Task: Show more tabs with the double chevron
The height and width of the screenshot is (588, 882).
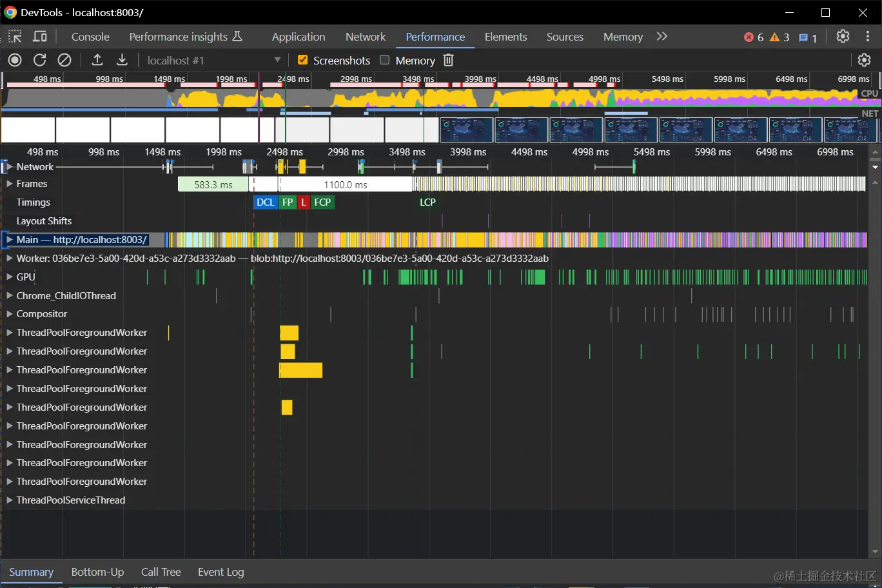Action: tap(662, 37)
